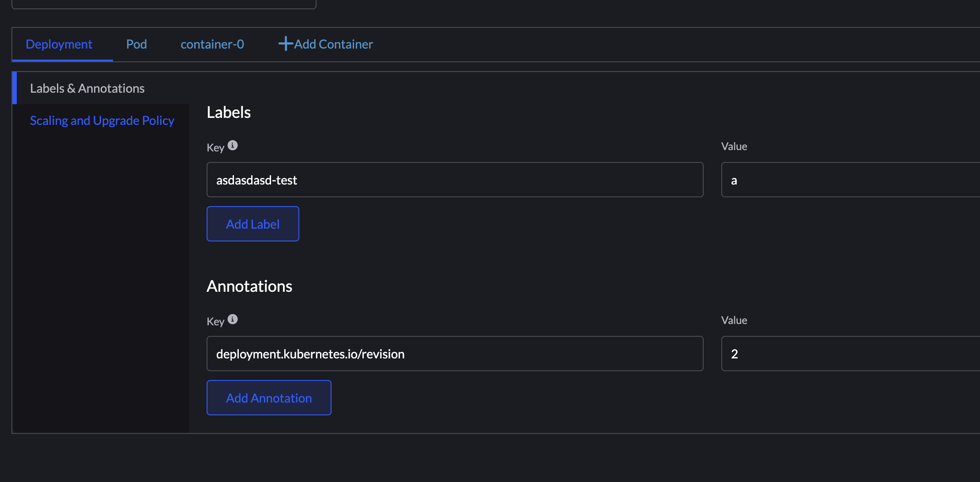Select Labels & Annotations in the sidebar
This screenshot has width=980, height=482.
click(87, 88)
